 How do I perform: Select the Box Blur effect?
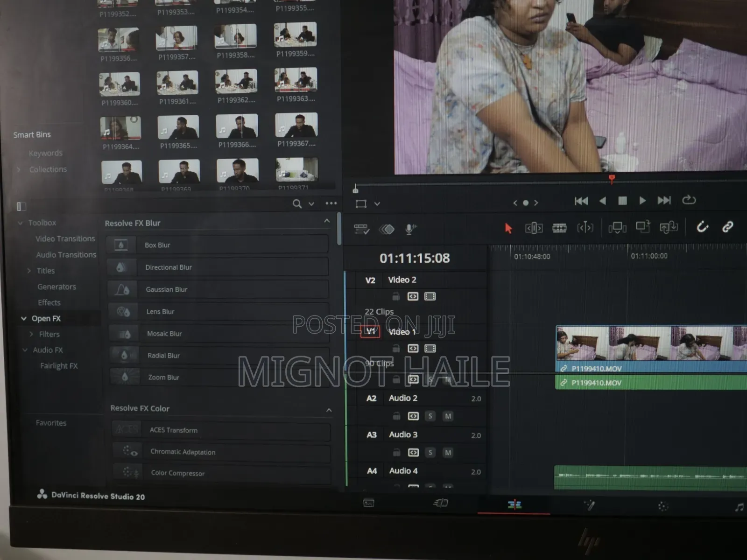(217, 245)
